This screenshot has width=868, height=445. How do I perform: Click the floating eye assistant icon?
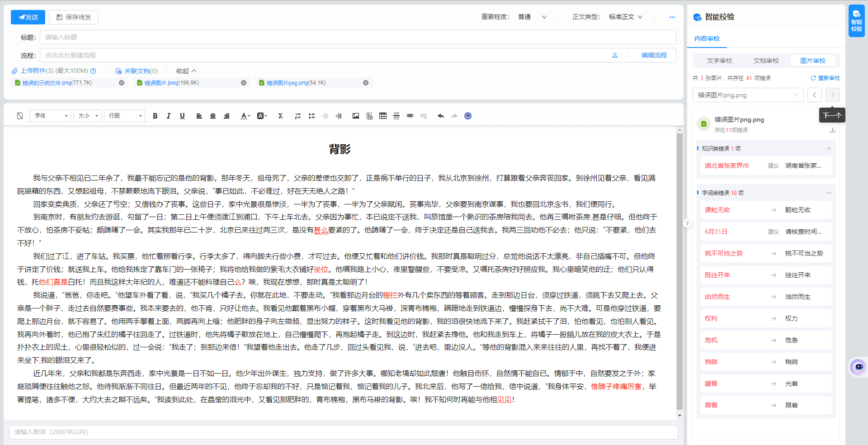(x=858, y=367)
